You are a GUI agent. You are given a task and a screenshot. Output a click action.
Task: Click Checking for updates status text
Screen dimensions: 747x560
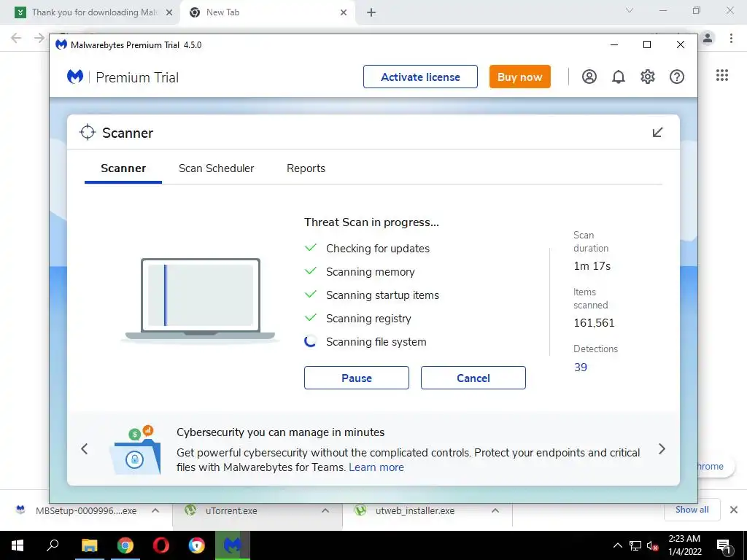[377, 249]
